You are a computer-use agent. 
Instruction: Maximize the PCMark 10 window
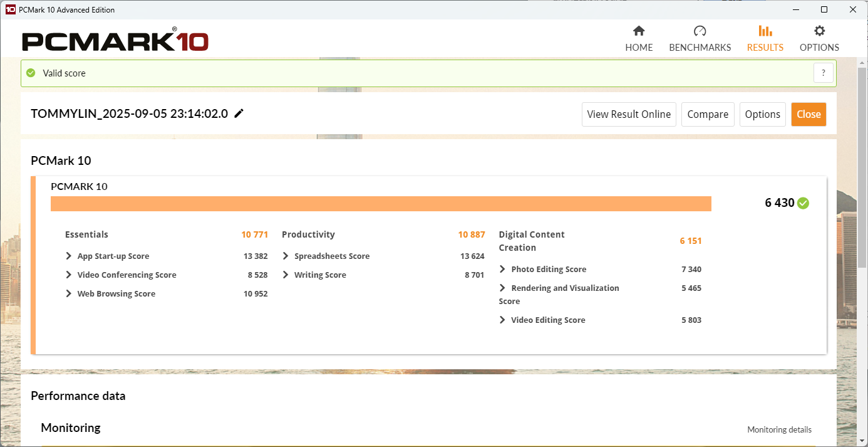tap(824, 9)
